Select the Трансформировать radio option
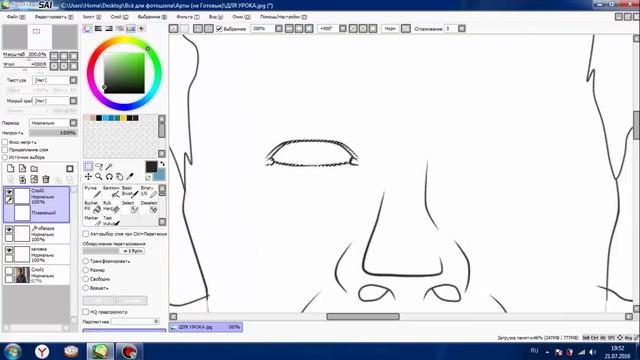Viewport: 640px width, 360px height. coord(86,261)
